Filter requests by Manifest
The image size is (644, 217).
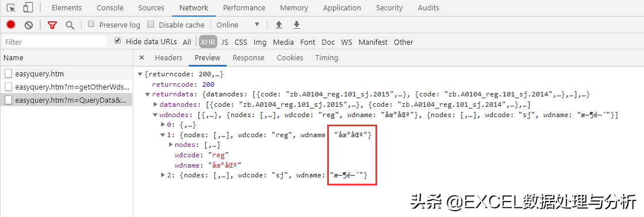(373, 42)
